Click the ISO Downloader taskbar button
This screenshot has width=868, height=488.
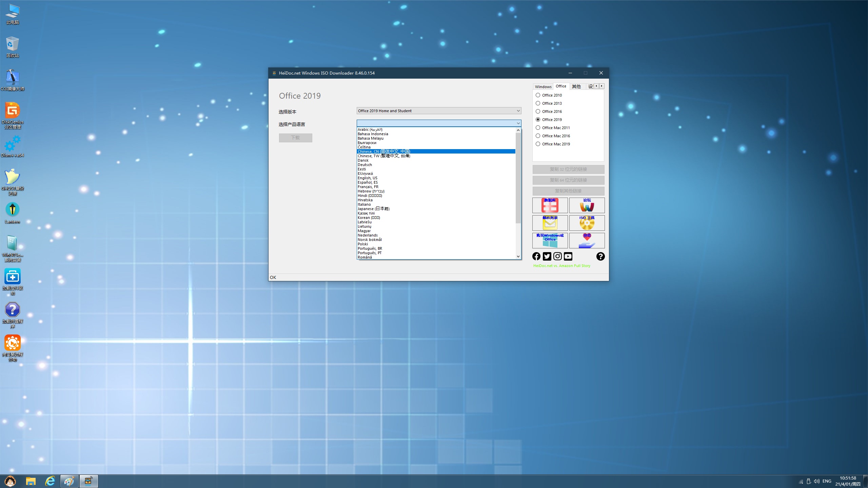coord(89,481)
